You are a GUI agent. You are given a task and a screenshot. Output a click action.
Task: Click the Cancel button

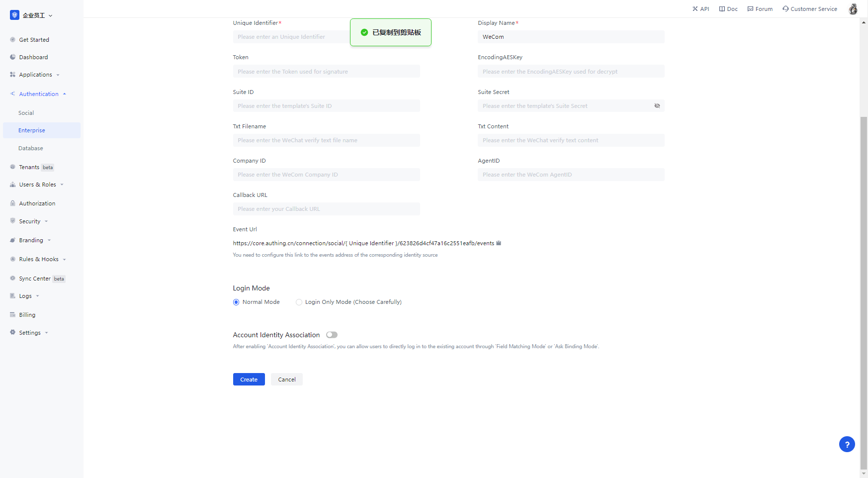pyautogui.click(x=287, y=380)
